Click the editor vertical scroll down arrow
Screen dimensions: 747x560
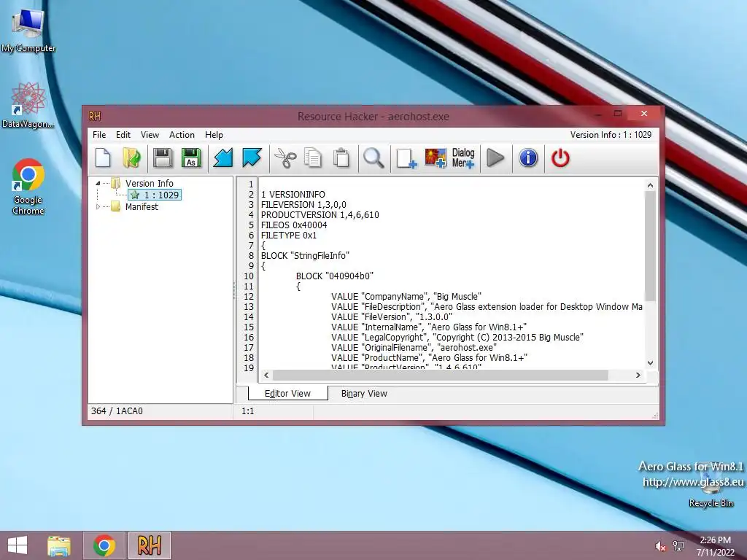pos(650,363)
